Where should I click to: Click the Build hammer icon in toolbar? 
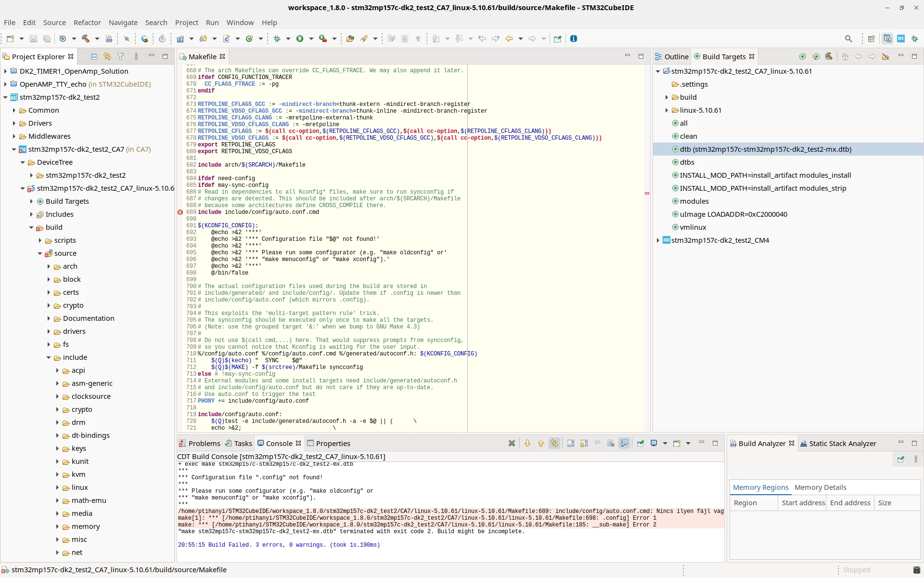pyautogui.click(x=86, y=39)
